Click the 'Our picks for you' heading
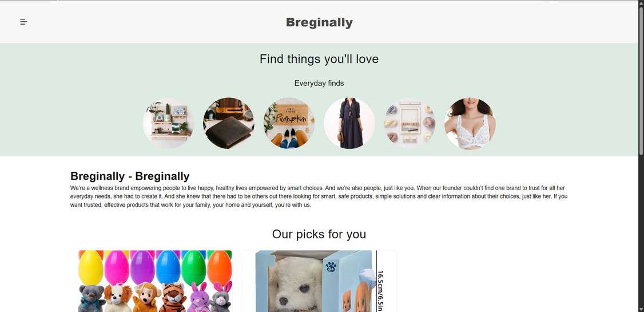The height and width of the screenshot is (312, 644). tap(319, 234)
